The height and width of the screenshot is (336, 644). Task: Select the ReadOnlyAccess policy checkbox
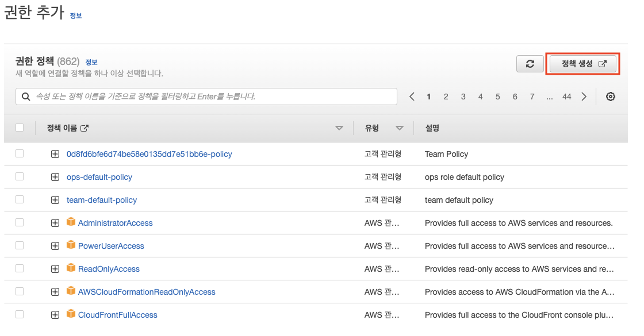click(x=20, y=269)
